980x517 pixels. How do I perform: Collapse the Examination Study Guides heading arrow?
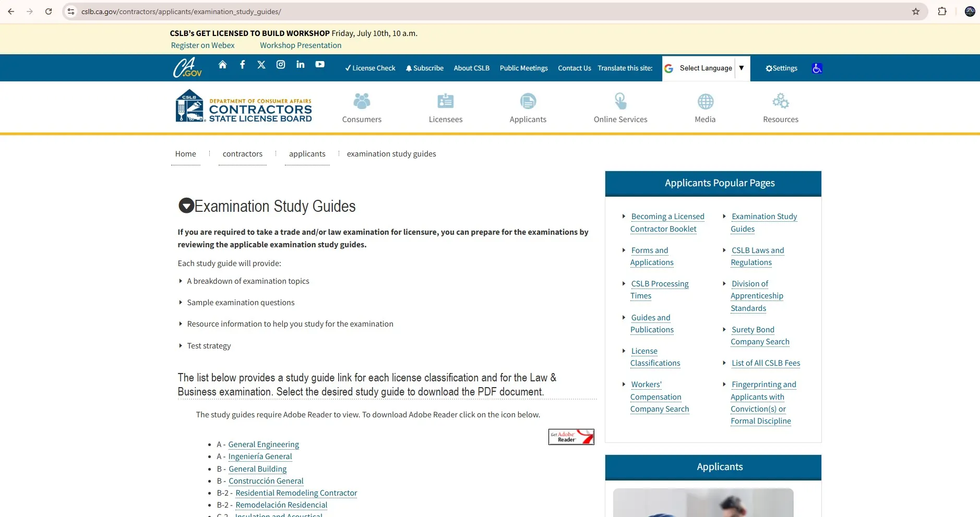point(186,206)
